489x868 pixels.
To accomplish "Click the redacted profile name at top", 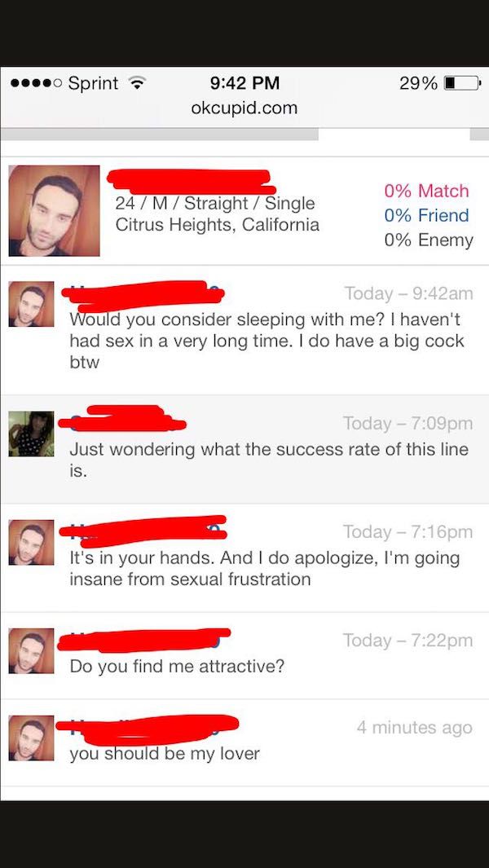I will [191, 181].
